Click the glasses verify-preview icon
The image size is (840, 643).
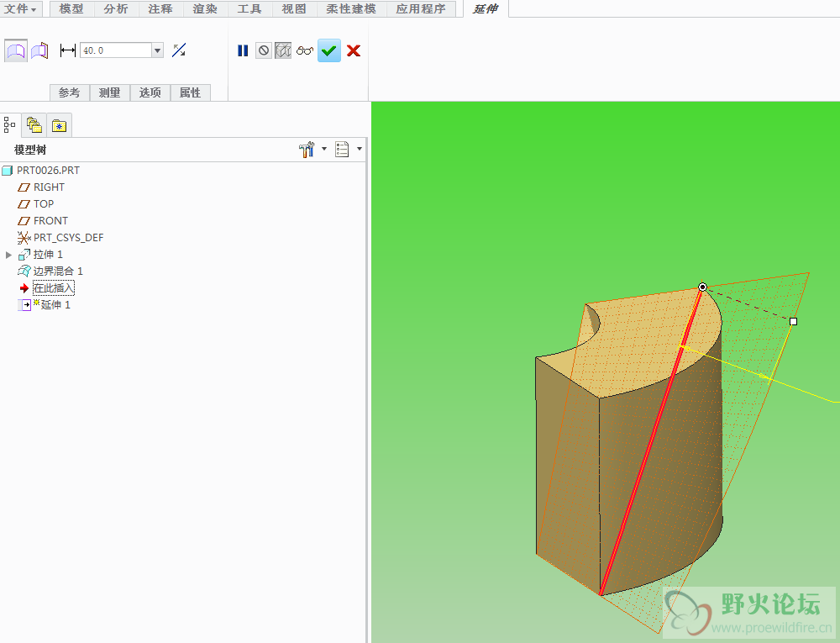[305, 50]
